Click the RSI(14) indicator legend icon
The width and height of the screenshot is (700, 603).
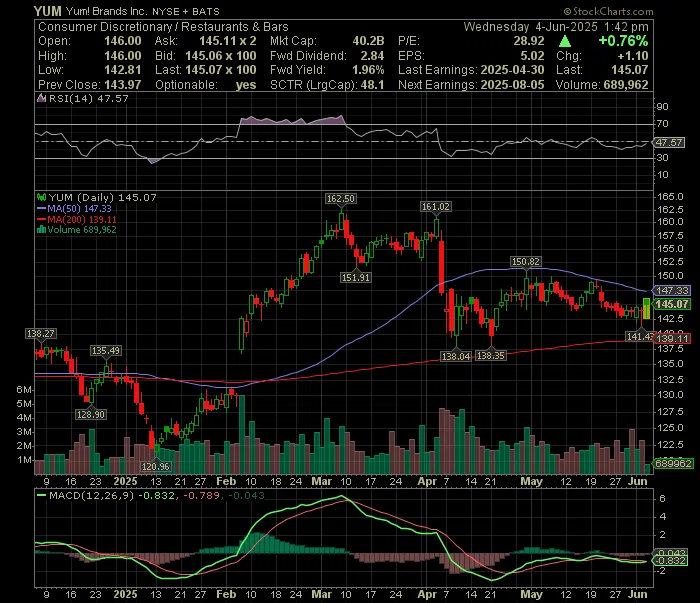pos(42,98)
